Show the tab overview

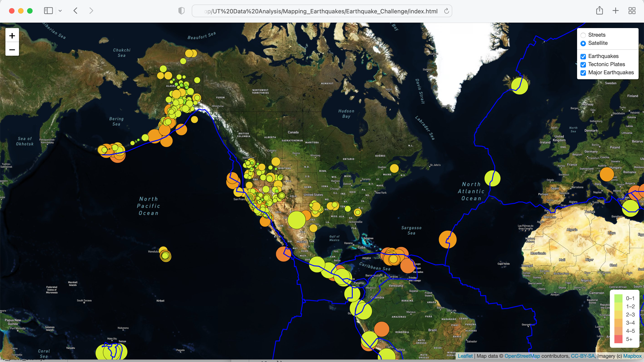point(632,11)
